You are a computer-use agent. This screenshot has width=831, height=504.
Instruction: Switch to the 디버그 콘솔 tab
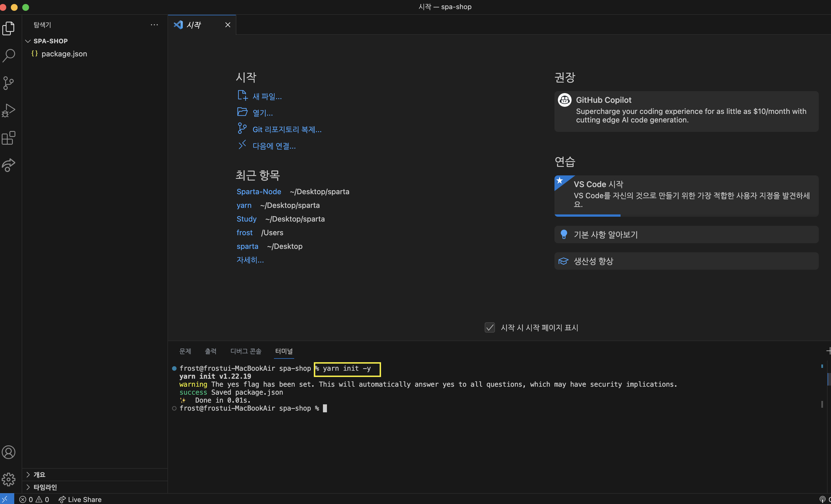[x=245, y=351]
